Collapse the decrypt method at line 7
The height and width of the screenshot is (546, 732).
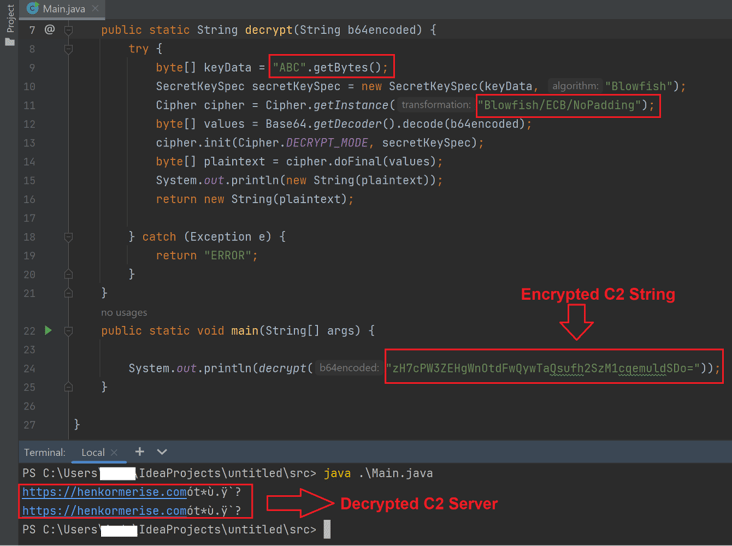(x=68, y=30)
